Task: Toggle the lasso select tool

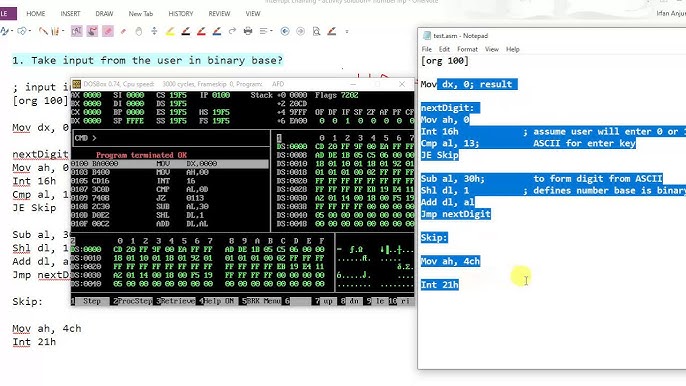Action: pyautogui.click(x=92, y=31)
